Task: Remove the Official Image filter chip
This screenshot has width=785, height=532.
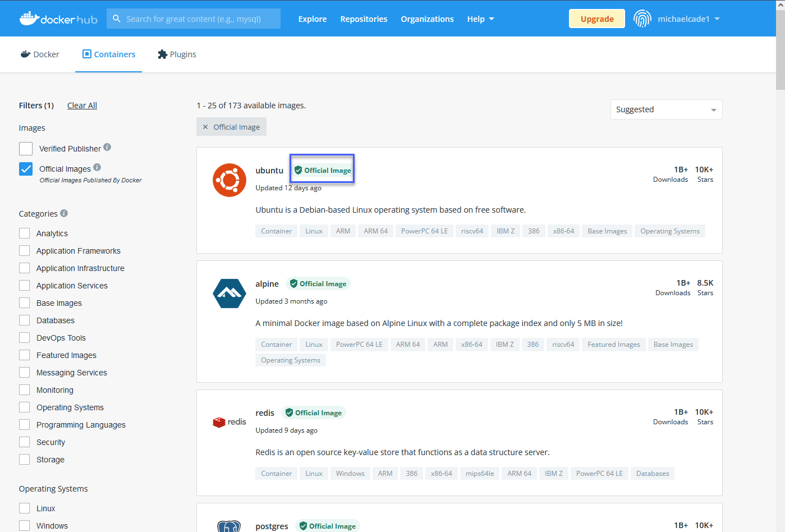Action: click(205, 127)
